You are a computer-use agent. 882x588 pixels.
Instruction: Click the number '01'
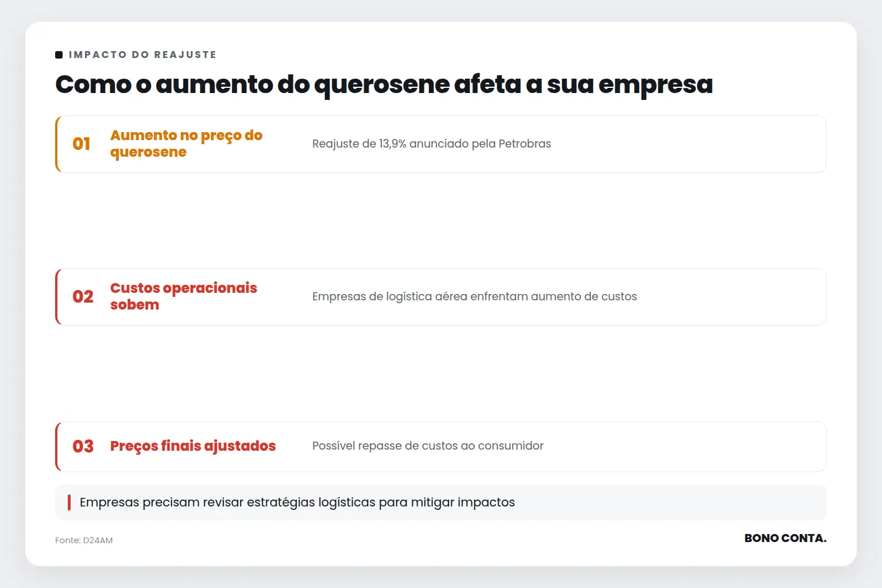coord(82,144)
